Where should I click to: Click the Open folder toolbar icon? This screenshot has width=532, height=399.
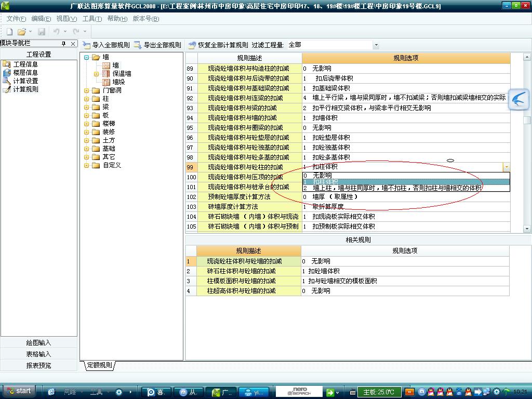tap(22, 32)
